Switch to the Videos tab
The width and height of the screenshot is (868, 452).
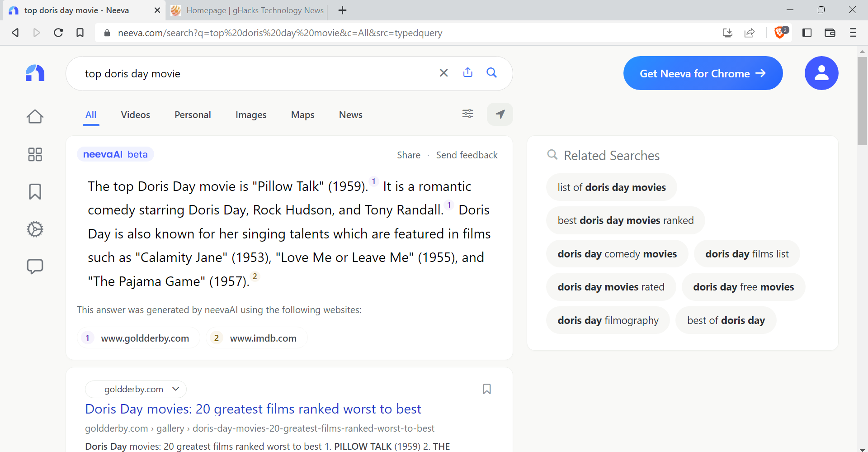(x=135, y=115)
